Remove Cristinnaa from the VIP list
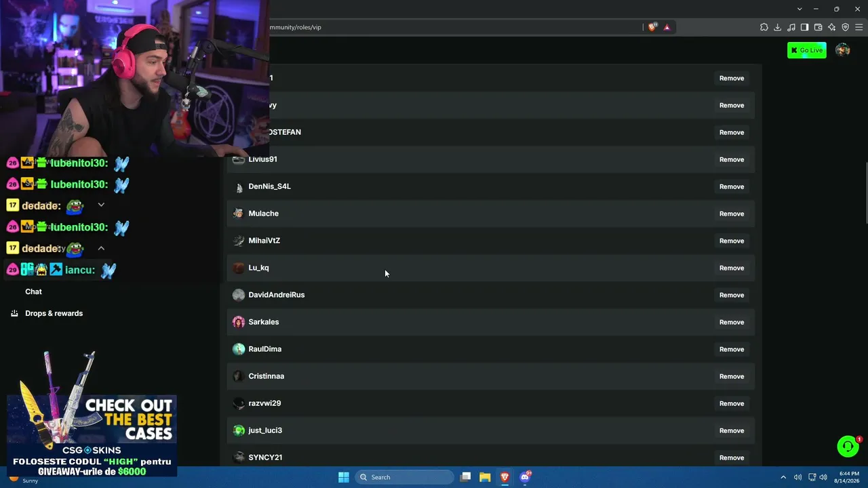The image size is (868, 488). tap(732, 376)
